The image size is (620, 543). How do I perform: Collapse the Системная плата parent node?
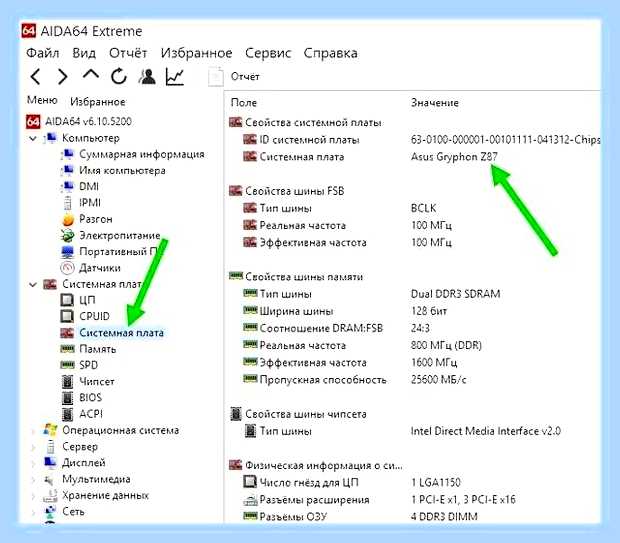33,284
